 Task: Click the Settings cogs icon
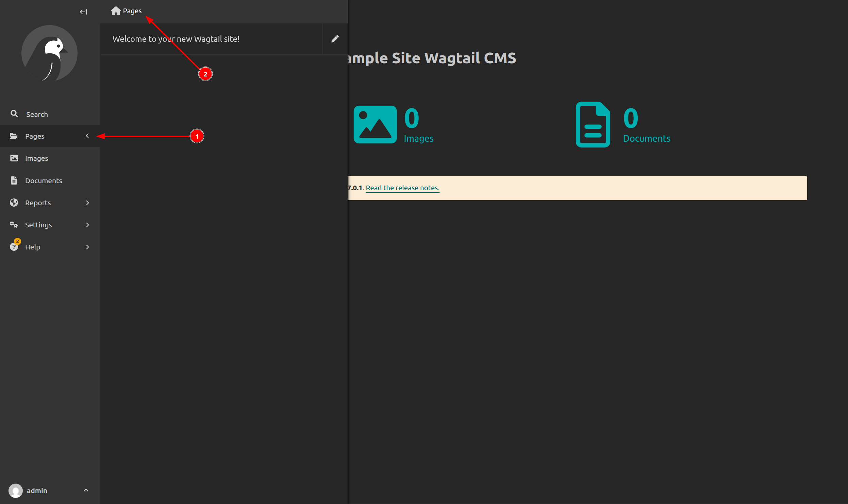pos(14,225)
